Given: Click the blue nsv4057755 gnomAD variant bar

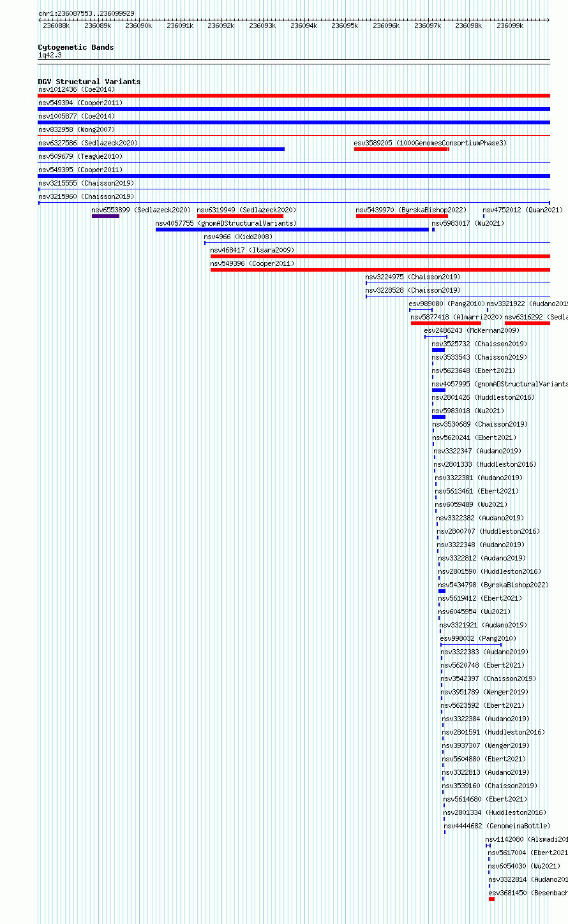Looking at the screenshot, I should click(x=292, y=230).
